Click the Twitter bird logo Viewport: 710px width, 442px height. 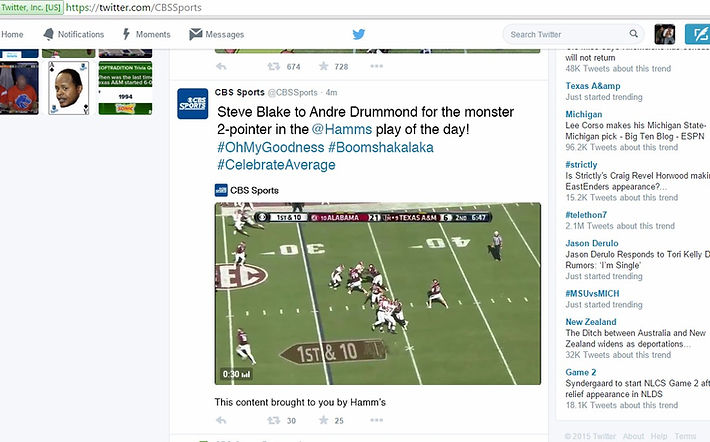(x=359, y=34)
